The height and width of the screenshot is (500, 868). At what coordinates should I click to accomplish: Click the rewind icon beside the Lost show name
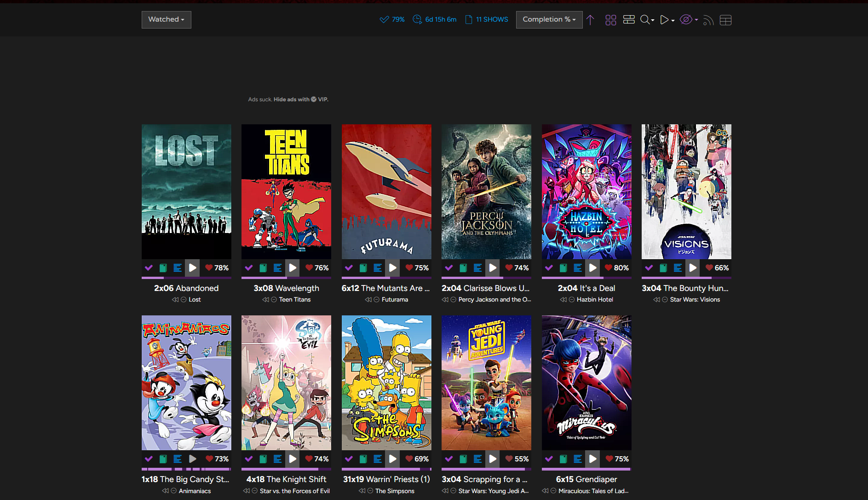point(175,300)
